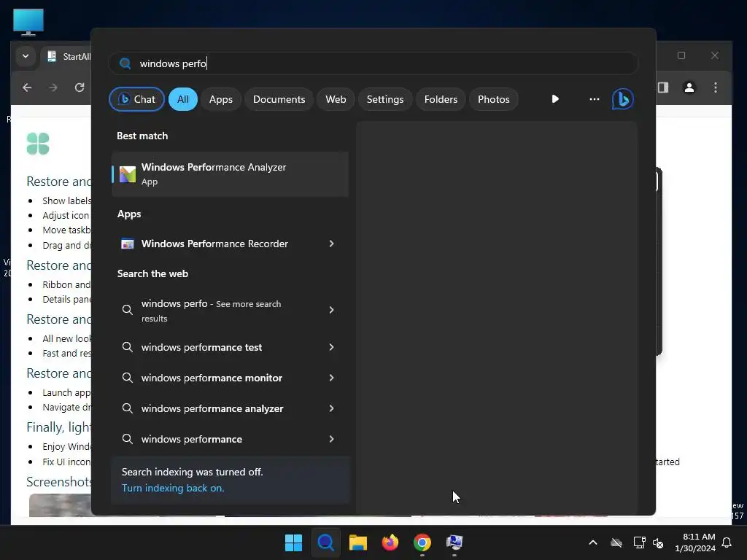Screen dimensions: 747x560
Task: Toggle Chrome side panel icon
Action: click(663, 87)
